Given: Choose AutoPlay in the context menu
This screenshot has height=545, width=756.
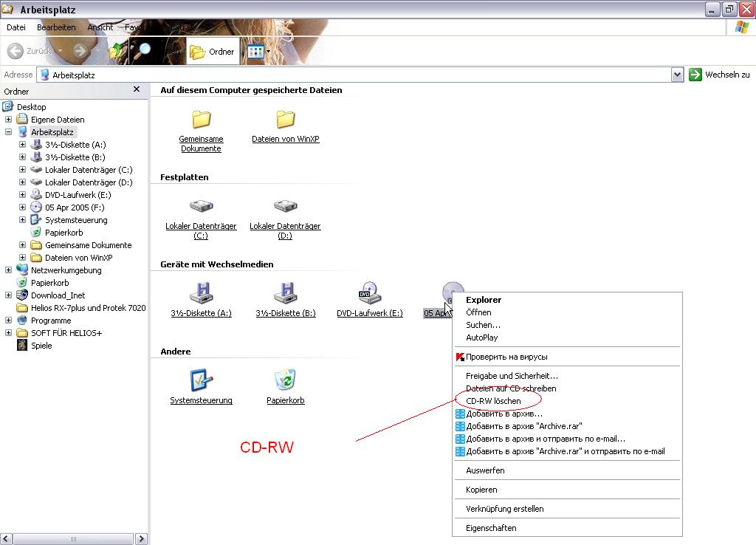Looking at the screenshot, I should (567, 337).
